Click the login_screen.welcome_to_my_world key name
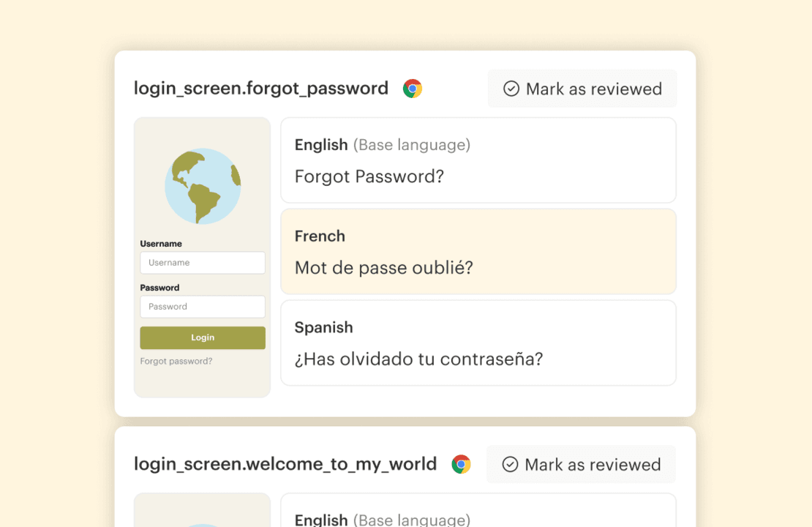Viewport: 812px width, 527px height. tap(285, 464)
